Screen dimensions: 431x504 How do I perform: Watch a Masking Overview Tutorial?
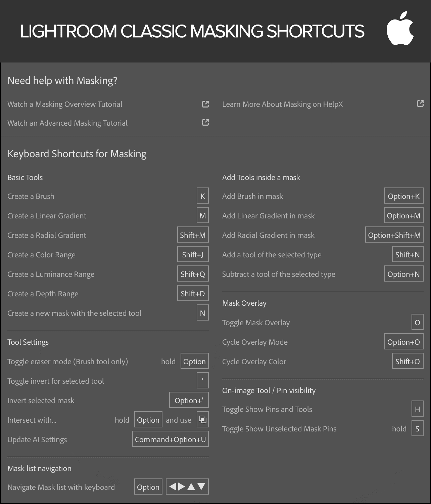(x=65, y=104)
